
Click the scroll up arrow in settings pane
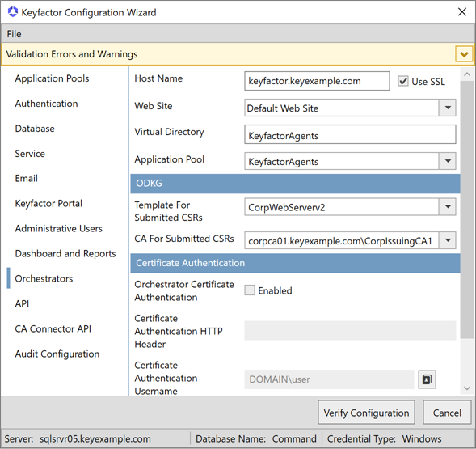coord(467,74)
